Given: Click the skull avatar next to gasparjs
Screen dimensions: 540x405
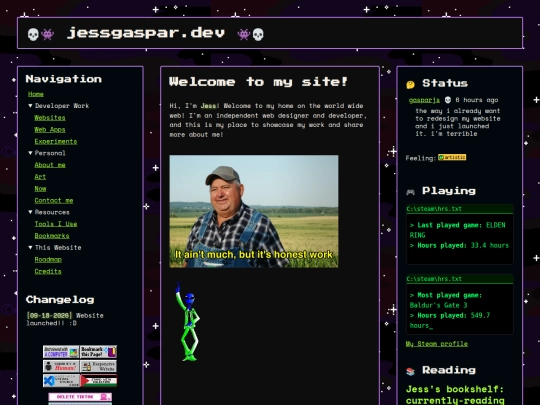Looking at the screenshot, I should click(x=448, y=100).
